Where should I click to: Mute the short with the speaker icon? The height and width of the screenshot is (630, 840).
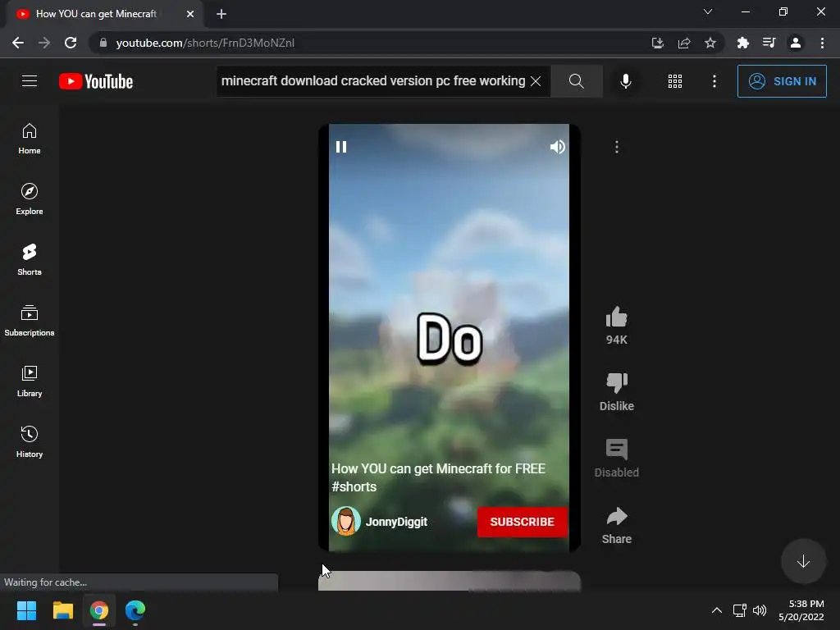click(x=557, y=147)
